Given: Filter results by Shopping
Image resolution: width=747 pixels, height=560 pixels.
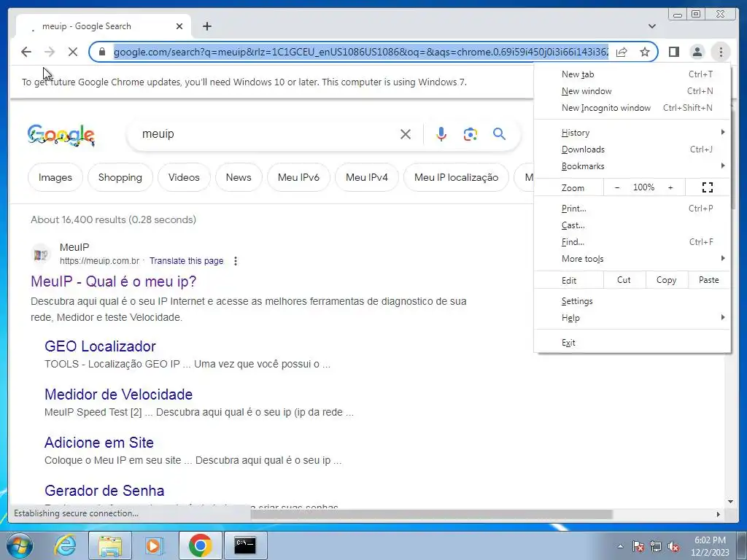Looking at the screenshot, I should (120, 178).
